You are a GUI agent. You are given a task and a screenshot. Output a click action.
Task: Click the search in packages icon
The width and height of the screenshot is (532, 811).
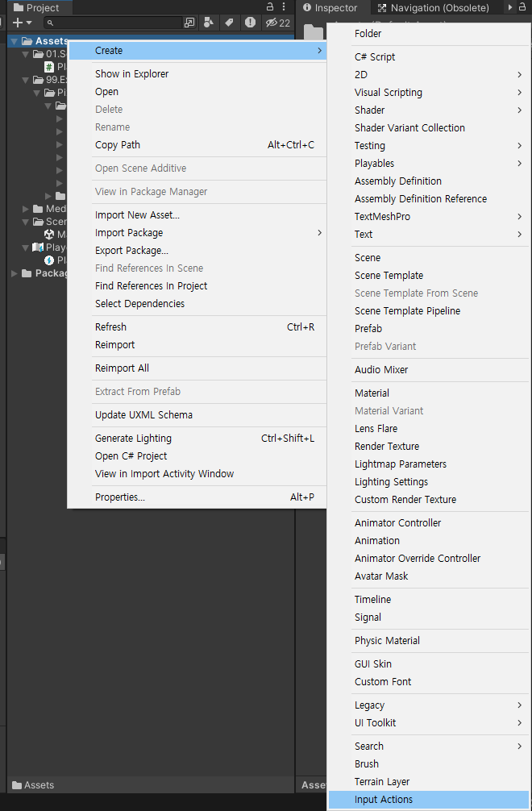[x=189, y=23]
